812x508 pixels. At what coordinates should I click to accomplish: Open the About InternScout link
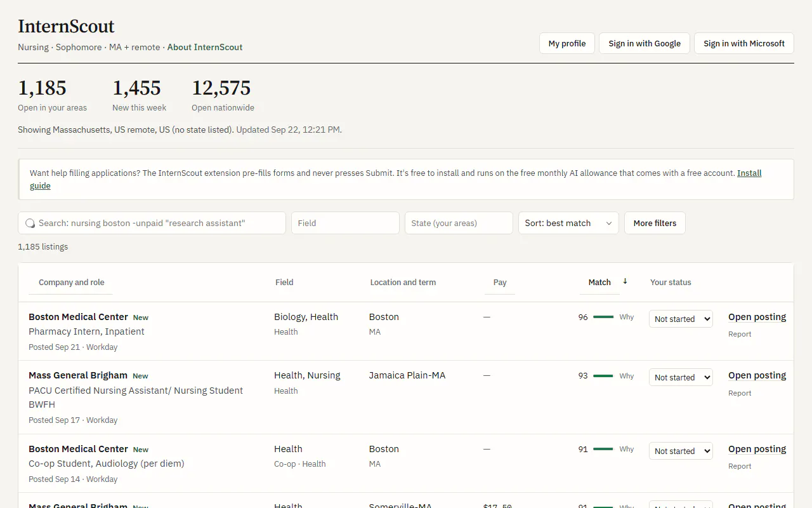[205, 47]
